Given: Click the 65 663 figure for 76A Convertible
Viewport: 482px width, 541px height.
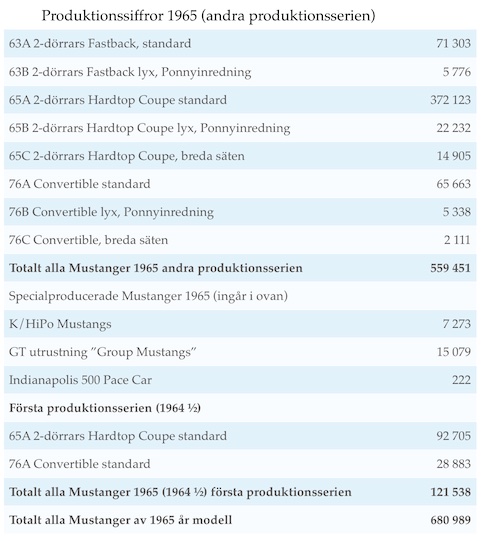Looking at the screenshot, I should tap(453, 184).
